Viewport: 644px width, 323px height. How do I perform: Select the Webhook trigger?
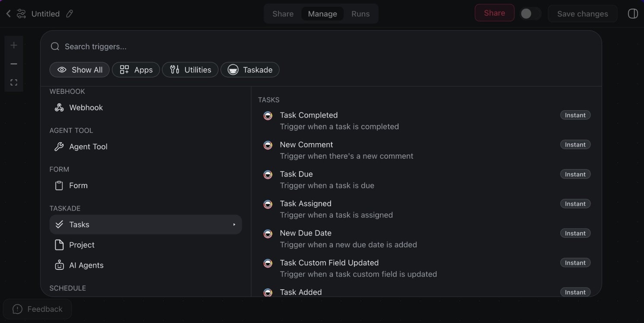coord(86,108)
